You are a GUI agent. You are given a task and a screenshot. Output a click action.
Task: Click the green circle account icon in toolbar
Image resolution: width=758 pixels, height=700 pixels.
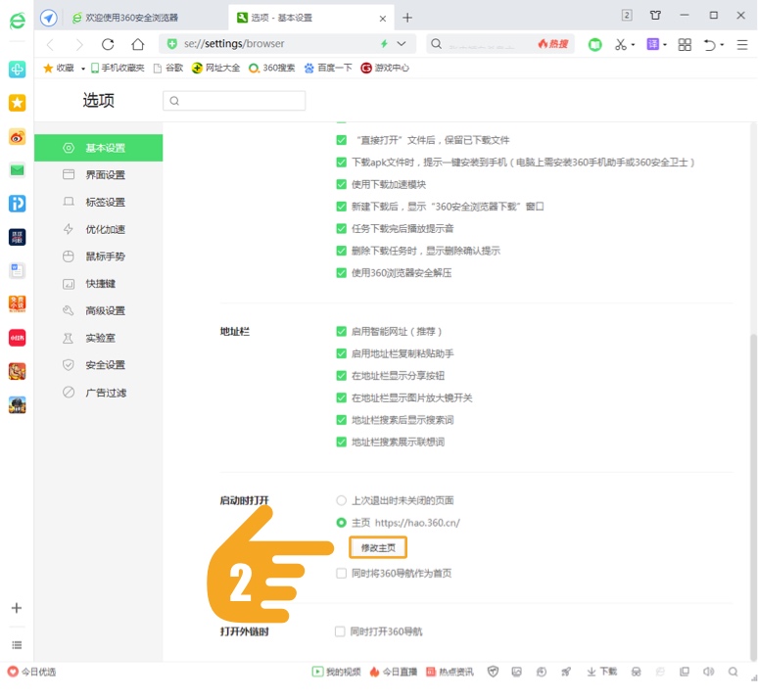[594, 45]
